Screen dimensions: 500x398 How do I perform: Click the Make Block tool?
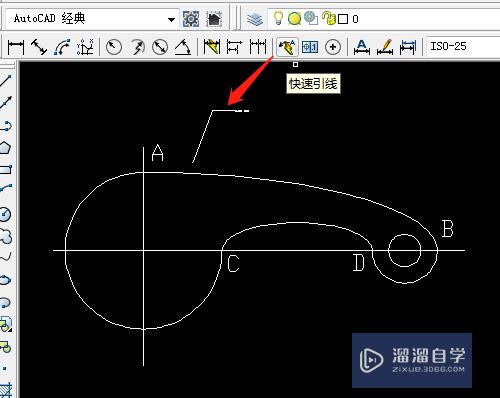[5, 347]
